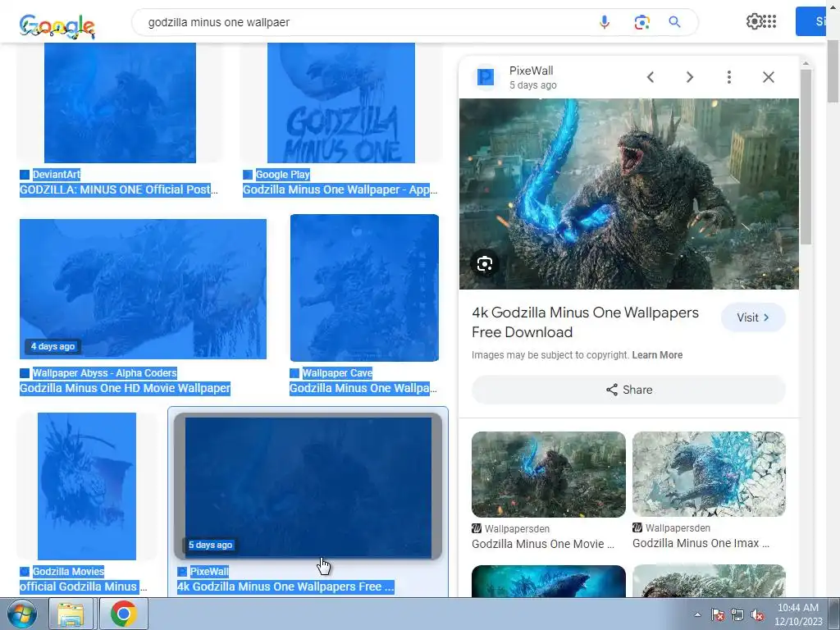Open Wallpaper Abyss 4 days ago thumbnail
The width and height of the screenshot is (840, 630).
point(143,289)
